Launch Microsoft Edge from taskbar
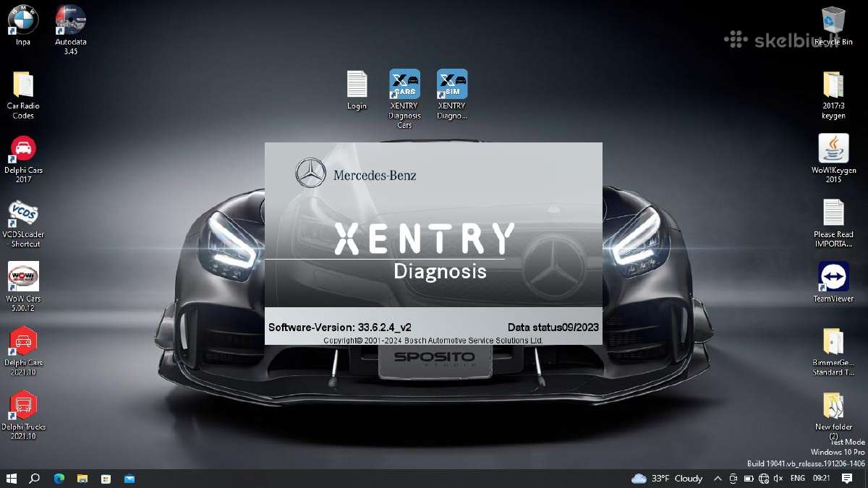 click(x=59, y=479)
